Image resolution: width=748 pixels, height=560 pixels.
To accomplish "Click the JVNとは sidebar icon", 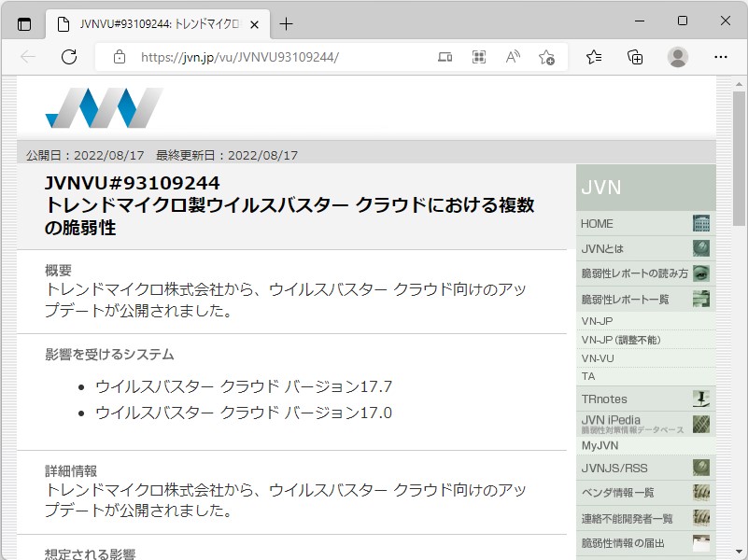I will 700,248.
